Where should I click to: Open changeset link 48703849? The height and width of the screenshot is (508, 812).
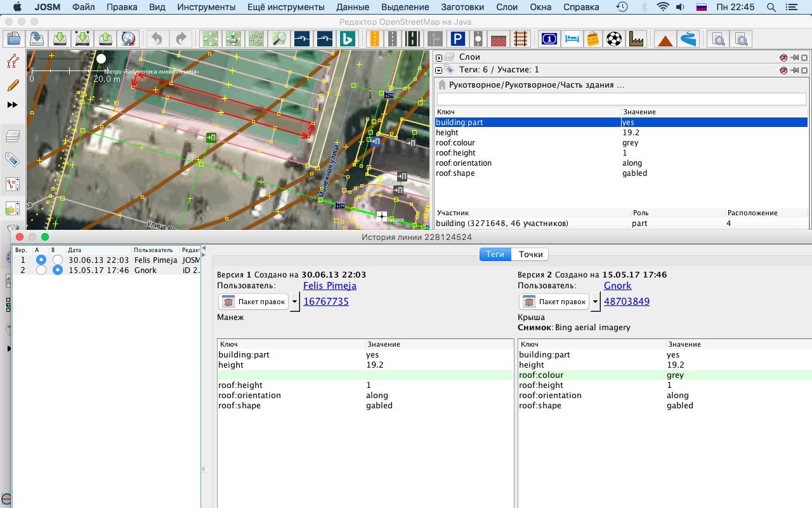tap(627, 302)
